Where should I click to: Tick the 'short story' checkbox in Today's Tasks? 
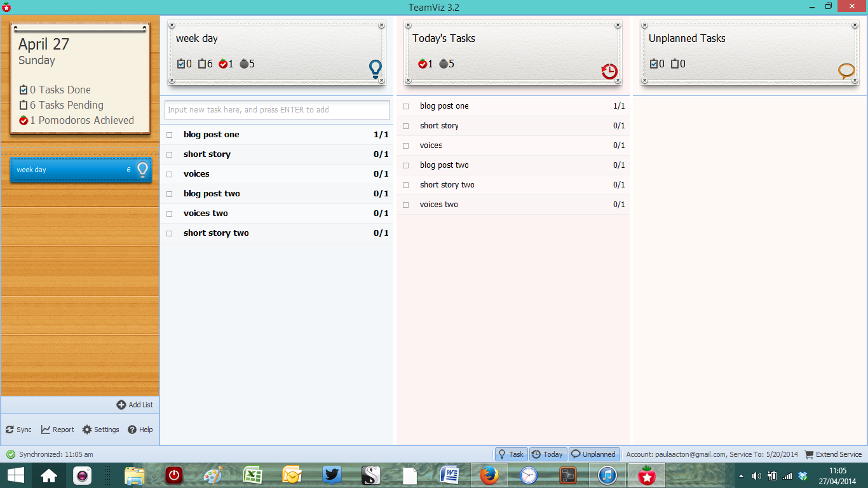click(406, 126)
